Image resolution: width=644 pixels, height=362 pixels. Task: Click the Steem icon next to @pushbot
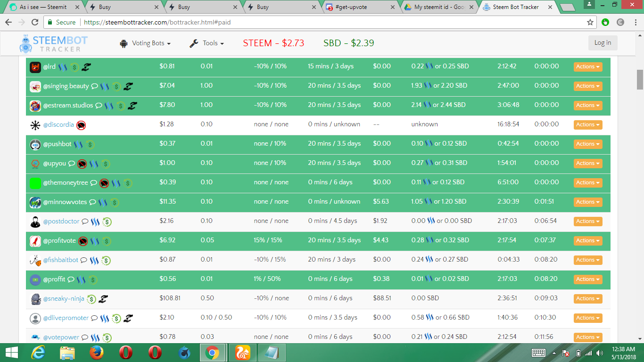[x=78, y=144]
